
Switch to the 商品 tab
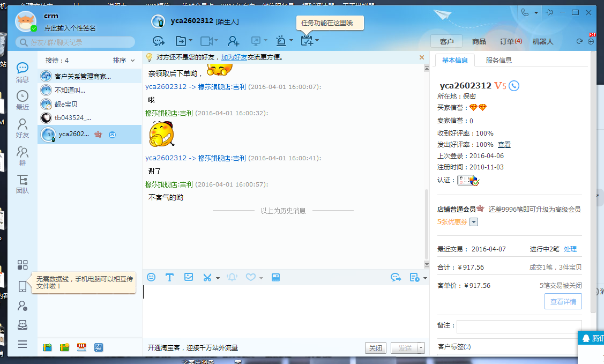[479, 41]
